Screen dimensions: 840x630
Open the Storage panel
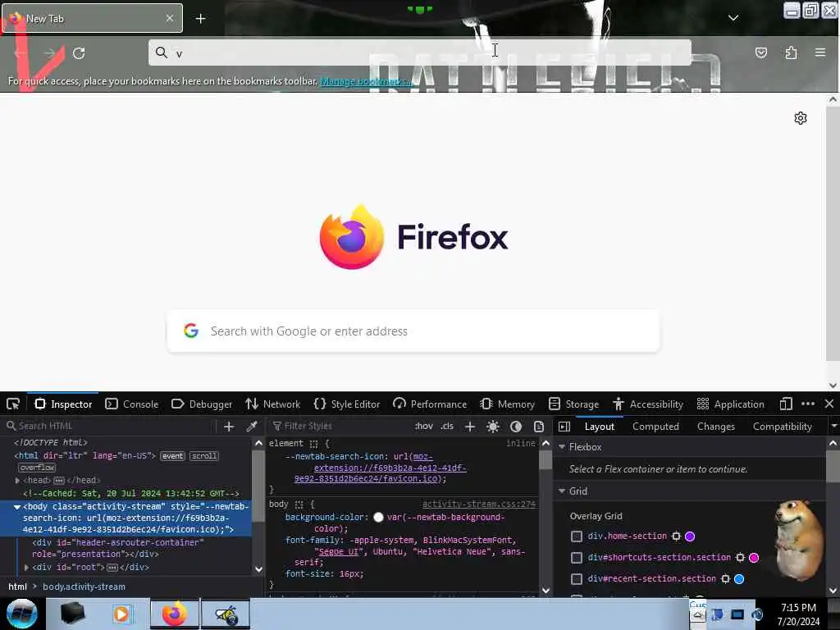pos(573,404)
